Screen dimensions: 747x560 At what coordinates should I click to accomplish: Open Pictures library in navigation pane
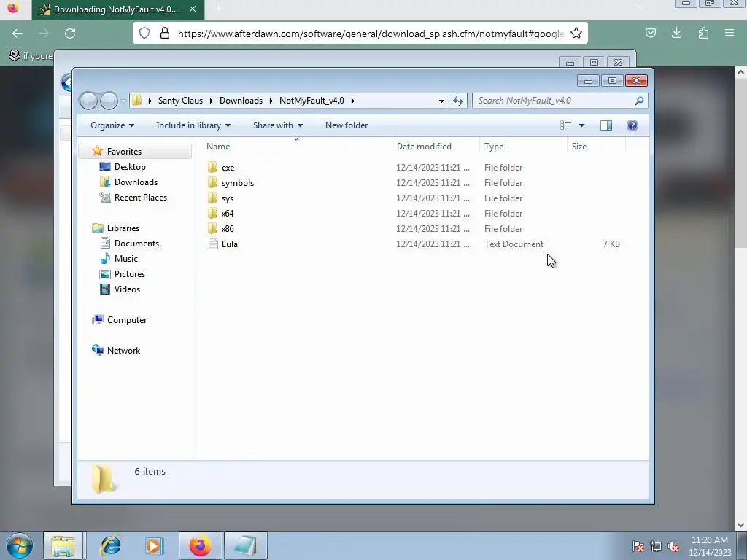point(129,274)
